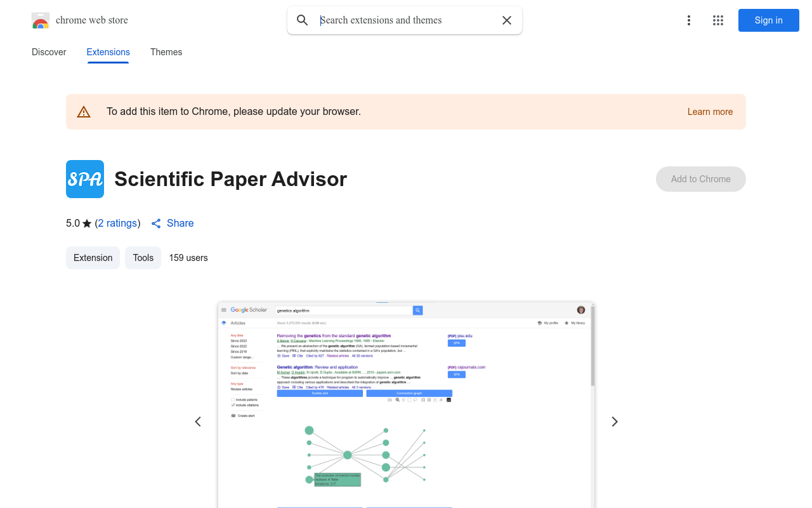Click the disabled Add to Chrome button
The height and width of the screenshot is (508, 812).
point(701,179)
